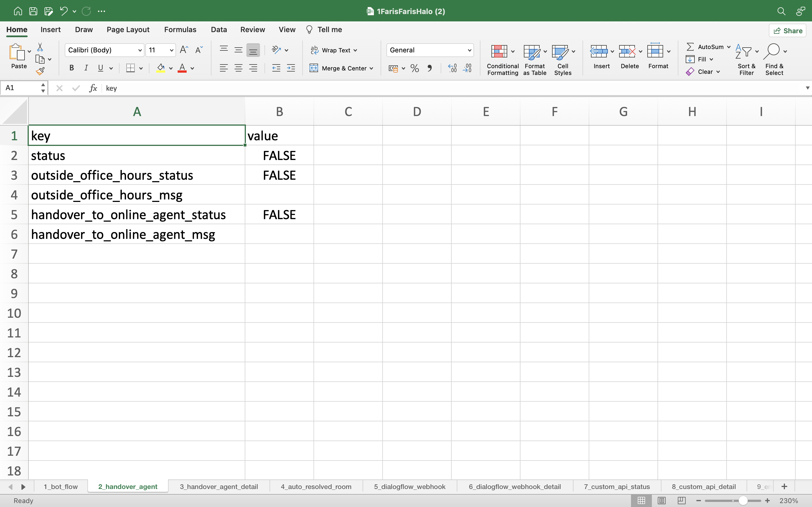The width and height of the screenshot is (812, 507).
Task: Click the Percent Style icon
Action: coord(414,68)
